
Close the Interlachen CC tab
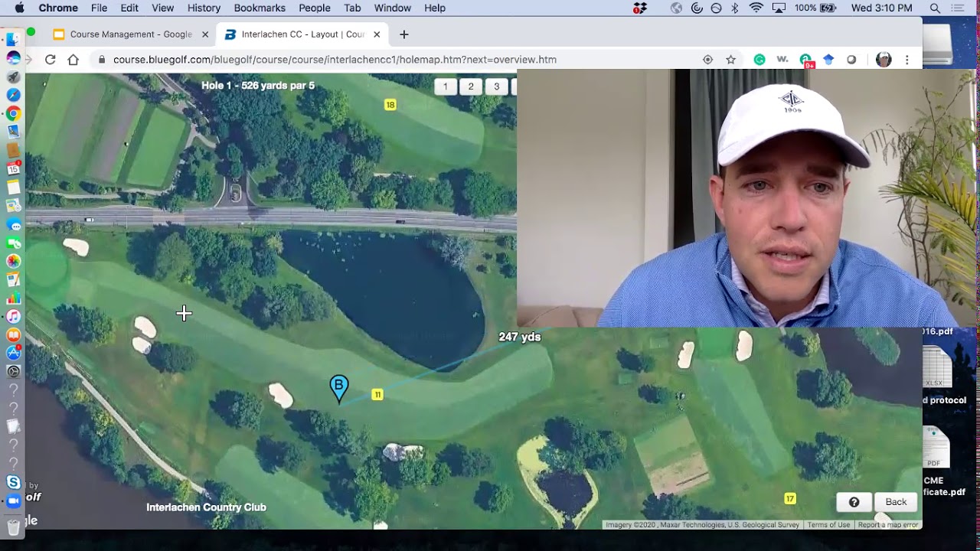point(377,34)
